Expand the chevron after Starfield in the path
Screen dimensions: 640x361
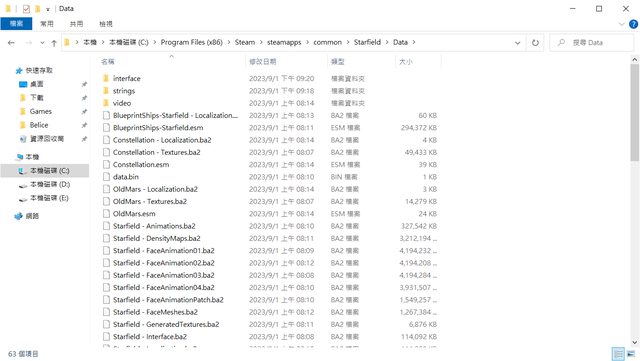(387, 42)
